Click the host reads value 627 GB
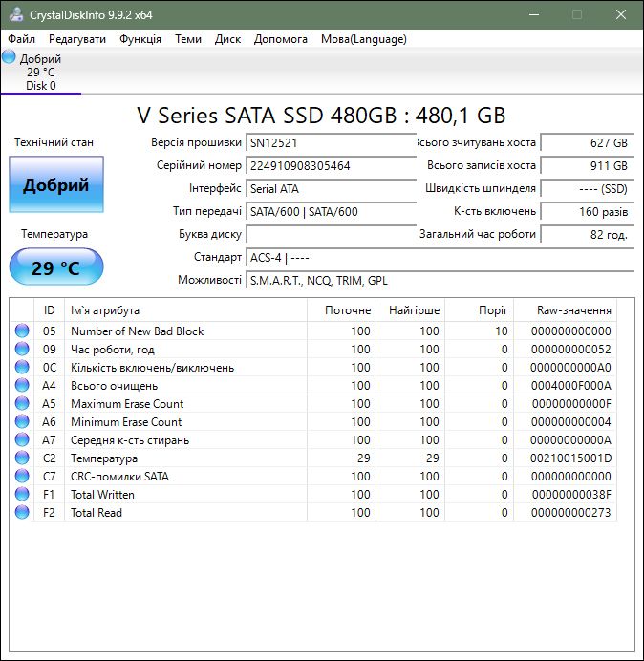The height and width of the screenshot is (661, 644). click(x=587, y=143)
